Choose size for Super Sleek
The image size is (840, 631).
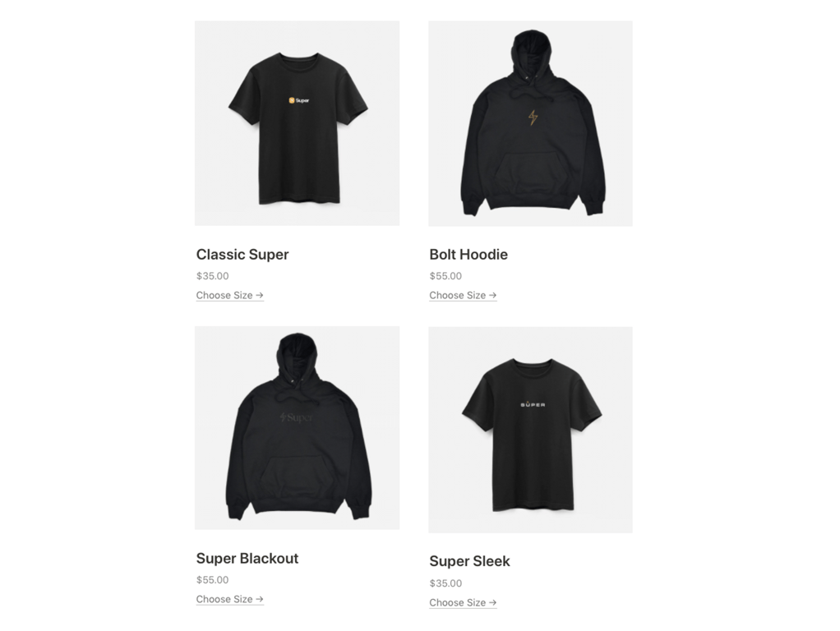(463, 602)
